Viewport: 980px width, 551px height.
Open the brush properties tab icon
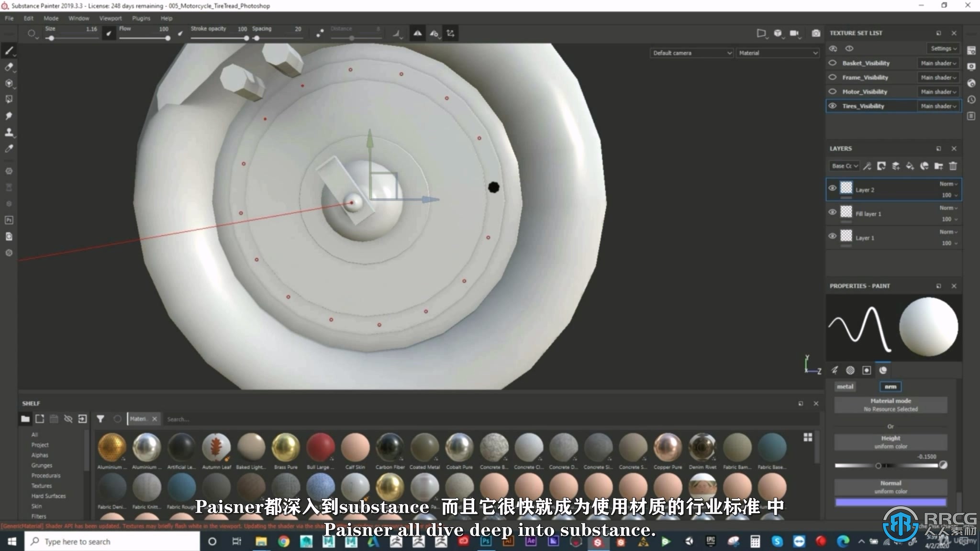point(835,370)
